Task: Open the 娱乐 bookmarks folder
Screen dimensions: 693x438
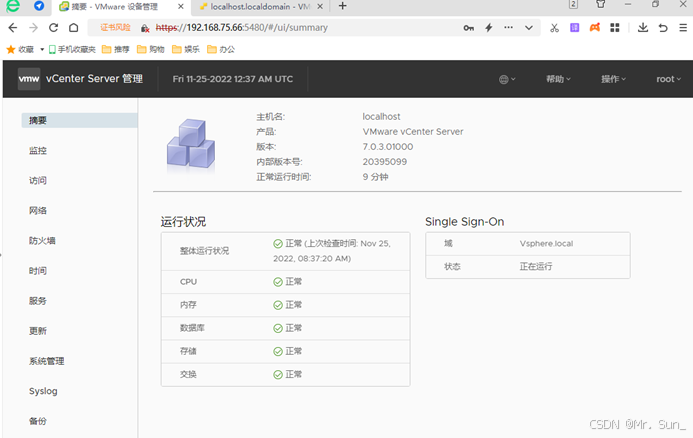Action: 186,50
